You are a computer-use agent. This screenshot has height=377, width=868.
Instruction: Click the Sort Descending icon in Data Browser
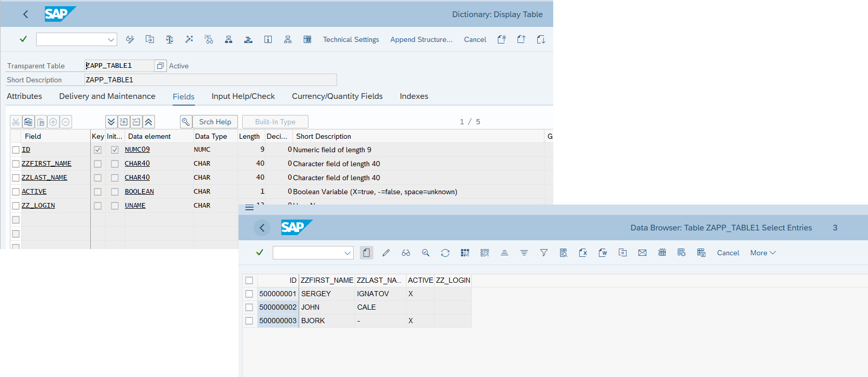pos(524,253)
